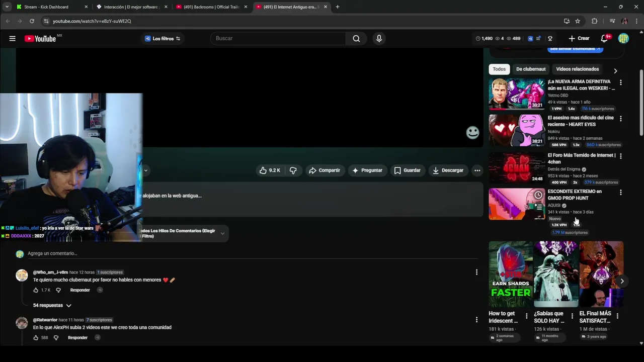Add ESCONDITE EXTREMO to Watch Later clock
This screenshot has width=644, height=362.
coord(538,195)
